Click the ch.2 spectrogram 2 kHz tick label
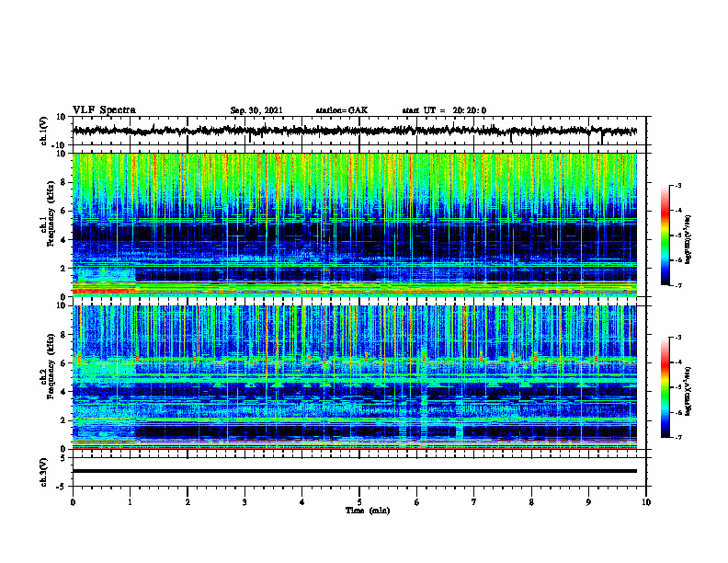 coord(63,420)
